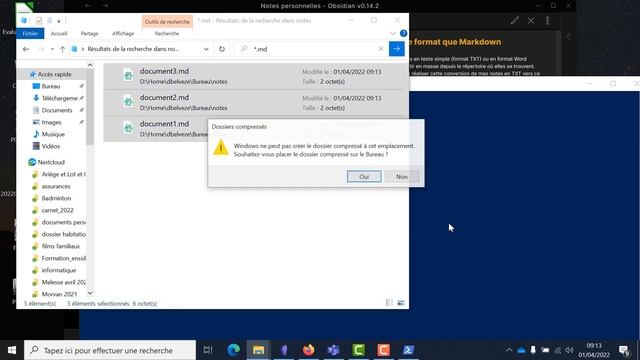Viewport: 640px width, 360px height.
Task: Open the address bar history dropdown
Action: [206, 49]
